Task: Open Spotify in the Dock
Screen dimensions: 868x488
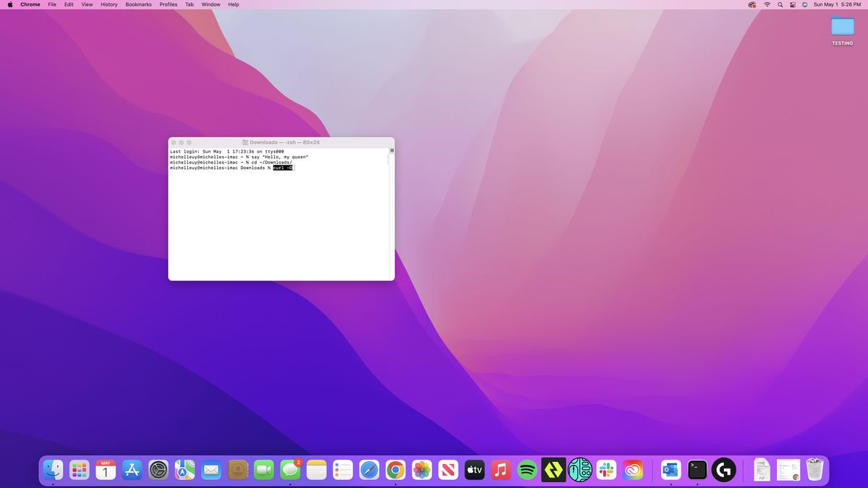Action: tap(527, 470)
